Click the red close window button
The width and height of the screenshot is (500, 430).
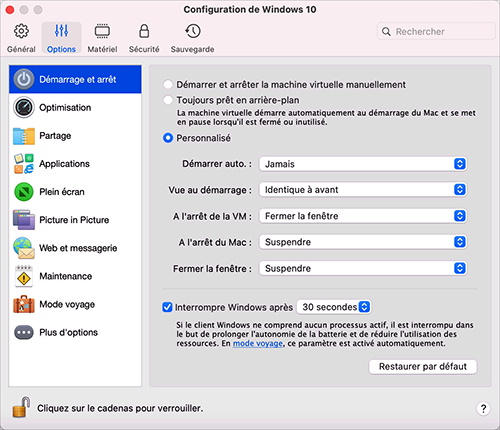(x=10, y=10)
